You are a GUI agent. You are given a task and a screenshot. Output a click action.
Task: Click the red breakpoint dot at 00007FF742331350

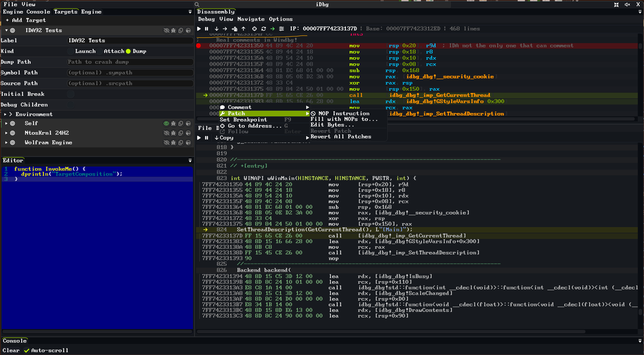(x=199, y=46)
